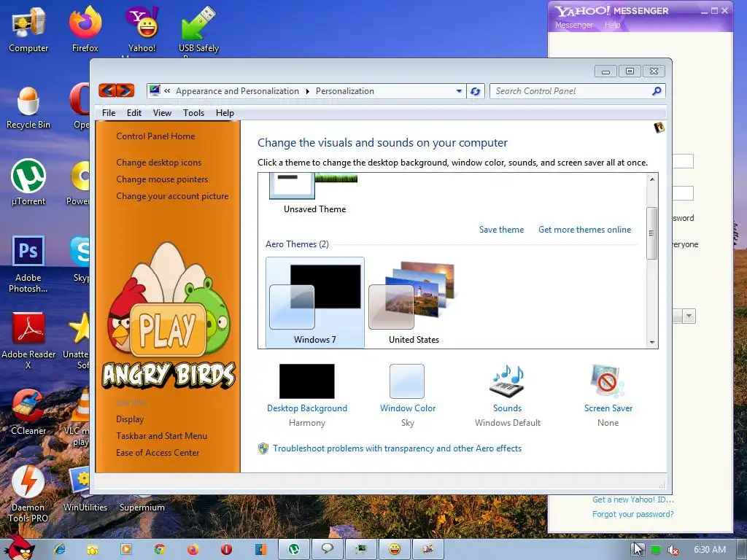
Task: Click the Window Color Sky swatch
Action: [x=407, y=381]
